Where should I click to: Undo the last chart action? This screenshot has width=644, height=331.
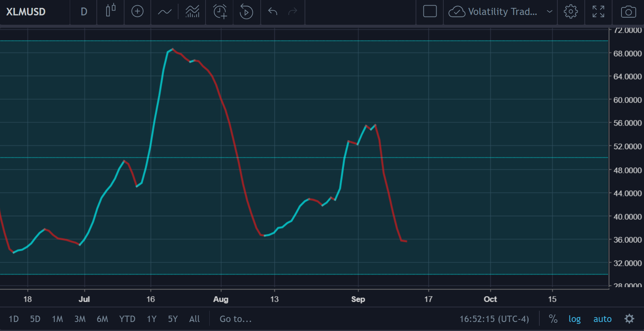[273, 12]
